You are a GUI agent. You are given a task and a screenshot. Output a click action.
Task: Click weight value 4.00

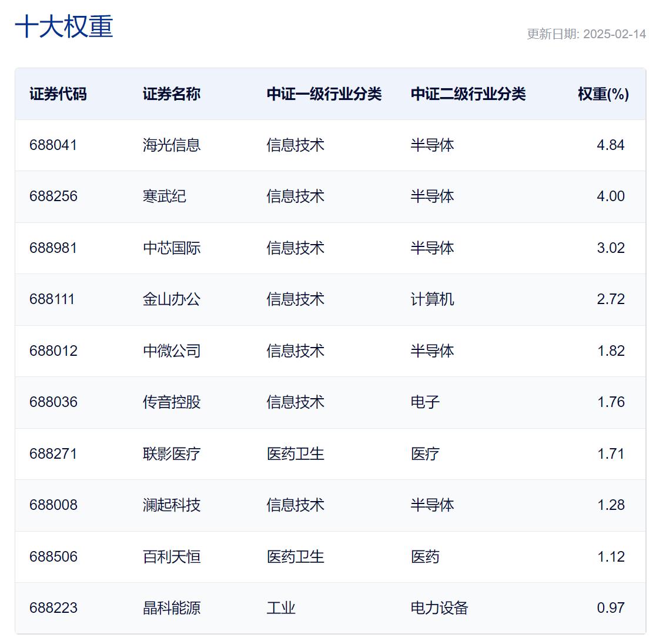[611, 196]
